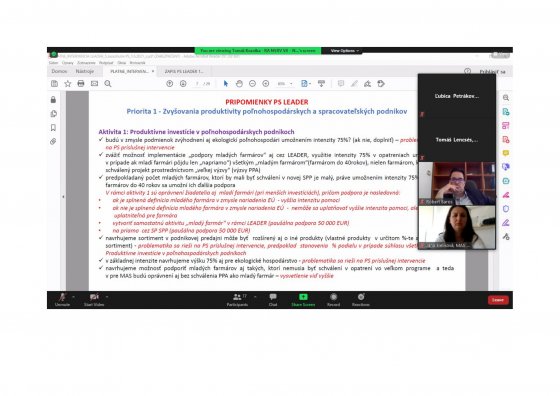Click the magnifier search icon in toolbar

[108, 84]
